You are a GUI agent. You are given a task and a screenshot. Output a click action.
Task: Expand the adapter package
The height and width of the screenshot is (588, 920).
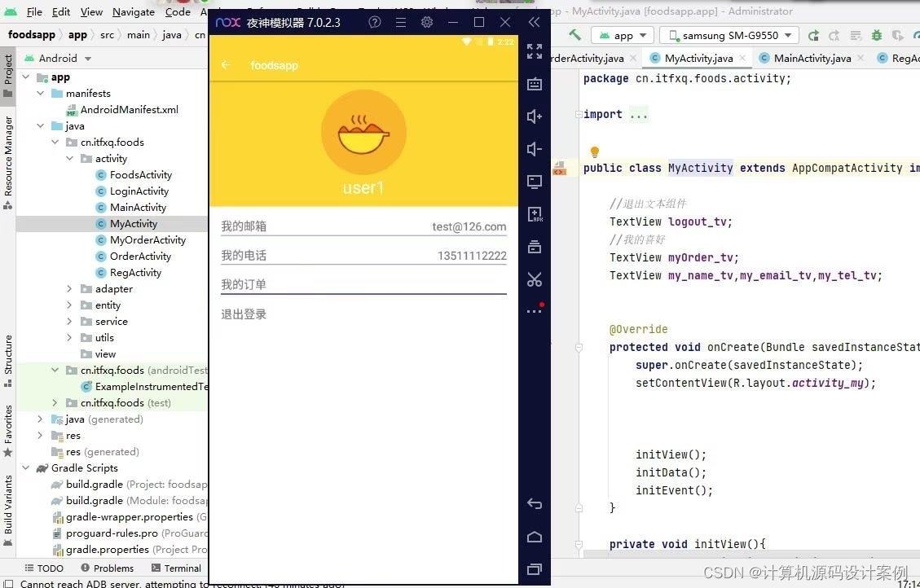pyautogui.click(x=70, y=288)
